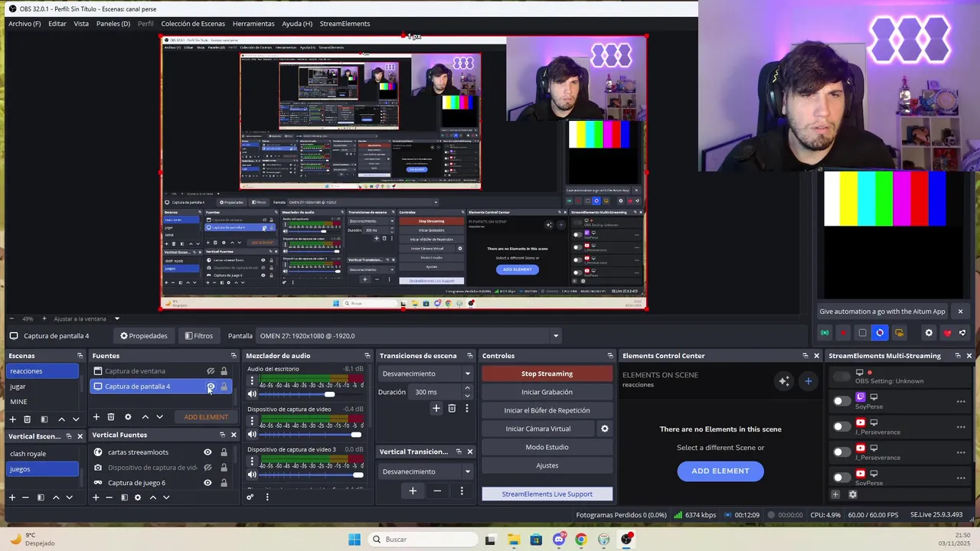Open source properties gear in Fuentes toolbar
980x551 pixels.
coord(128,417)
